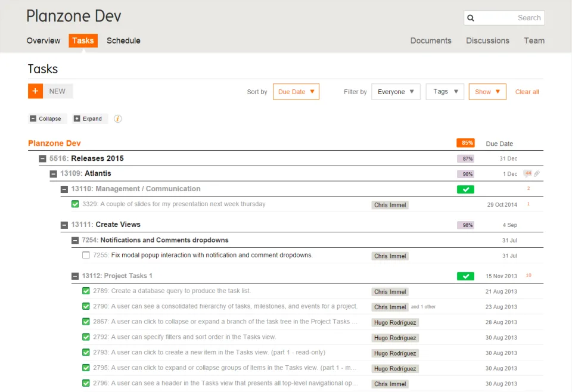Open the Everyone filter dropdown
The width and height of the screenshot is (572, 392).
click(396, 92)
